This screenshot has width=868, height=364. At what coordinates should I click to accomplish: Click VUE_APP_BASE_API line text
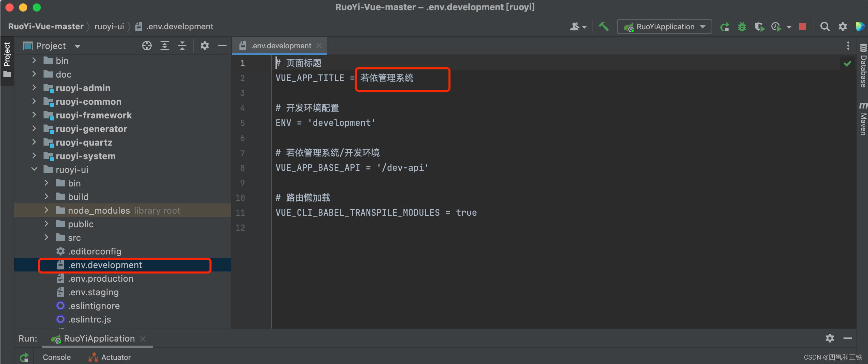[352, 168]
